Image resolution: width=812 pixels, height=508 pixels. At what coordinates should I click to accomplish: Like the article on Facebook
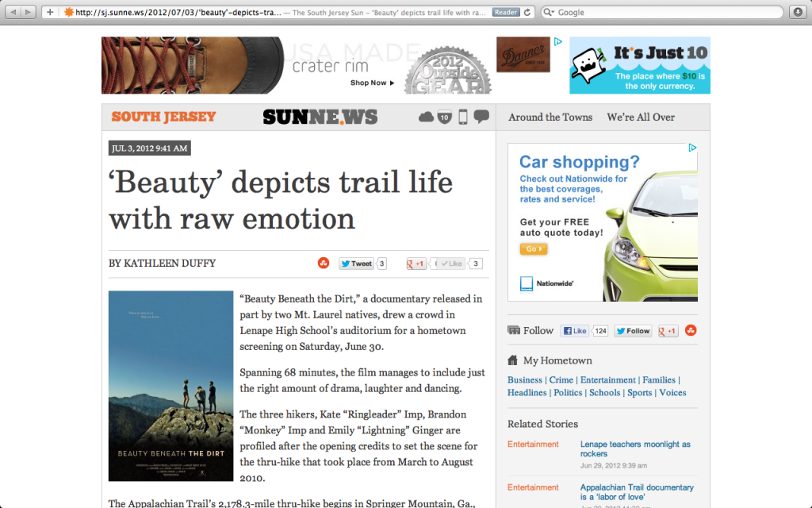point(451,264)
